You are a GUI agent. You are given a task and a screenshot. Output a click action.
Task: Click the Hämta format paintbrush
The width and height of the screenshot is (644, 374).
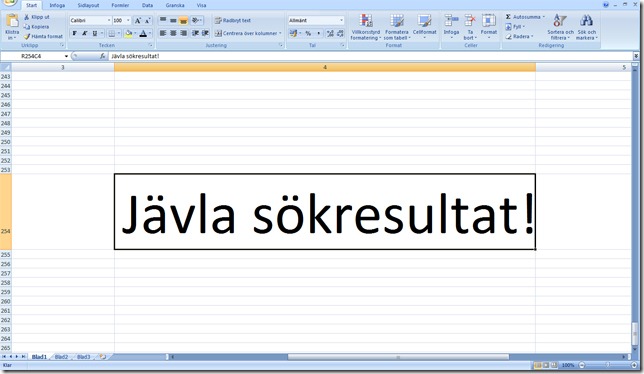(x=27, y=36)
